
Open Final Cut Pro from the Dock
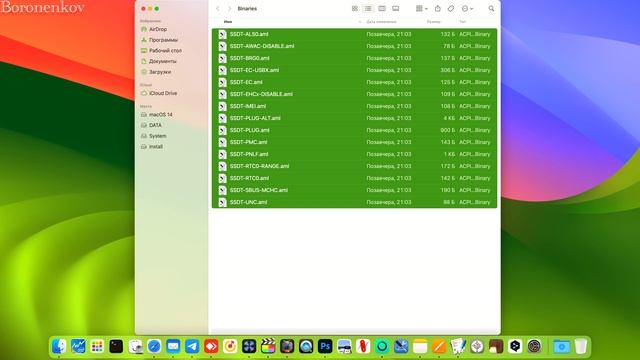pyautogui.click(x=268, y=347)
